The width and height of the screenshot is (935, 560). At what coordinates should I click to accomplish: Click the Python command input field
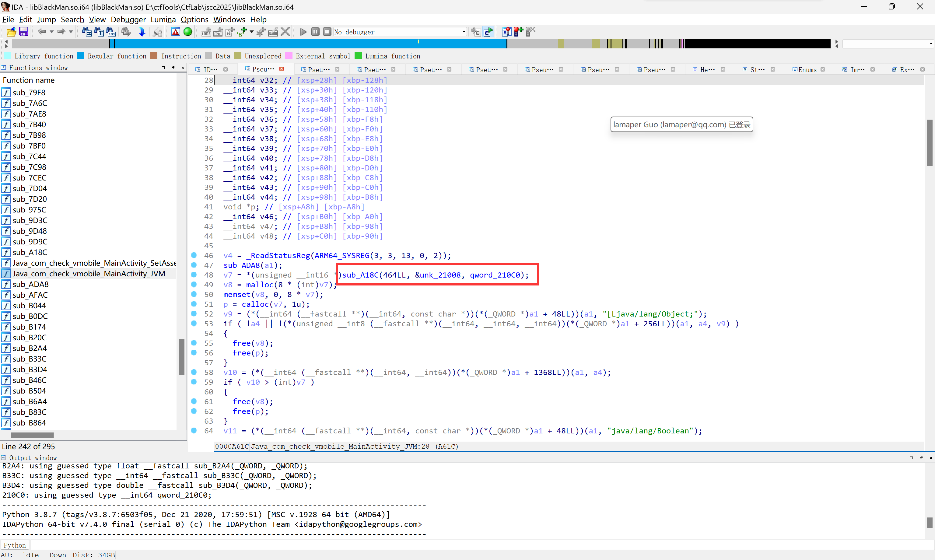453,545
